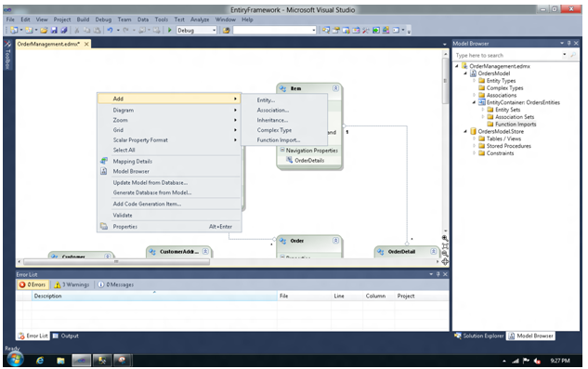Click the New Project toolbar icon

(x=14, y=30)
